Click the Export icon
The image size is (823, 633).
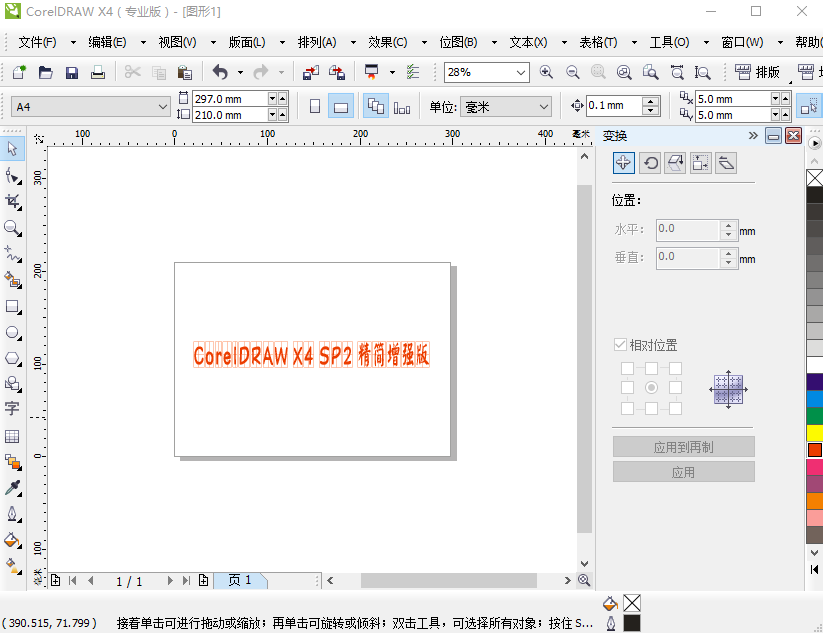click(x=337, y=72)
